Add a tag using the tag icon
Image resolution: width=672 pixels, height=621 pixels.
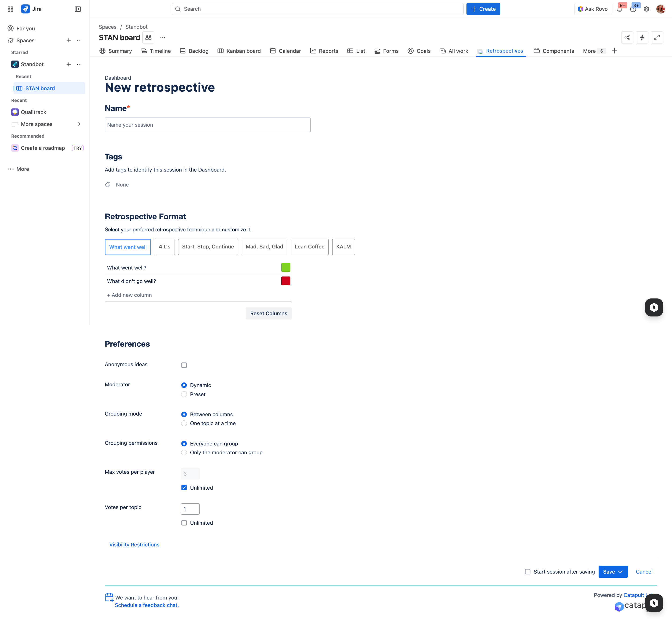[x=108, y=184]
